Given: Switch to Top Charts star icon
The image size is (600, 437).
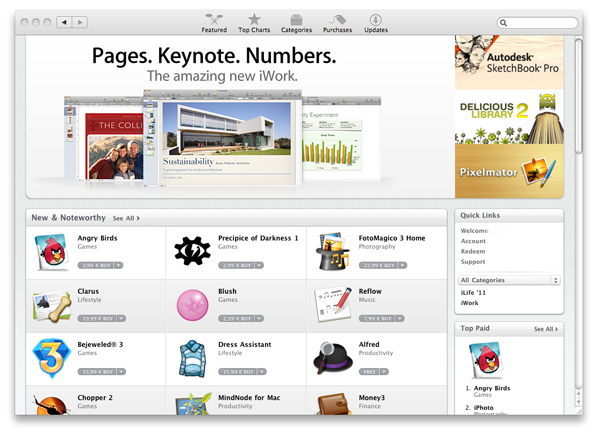Looking at the screenshot, I should 254,19.
